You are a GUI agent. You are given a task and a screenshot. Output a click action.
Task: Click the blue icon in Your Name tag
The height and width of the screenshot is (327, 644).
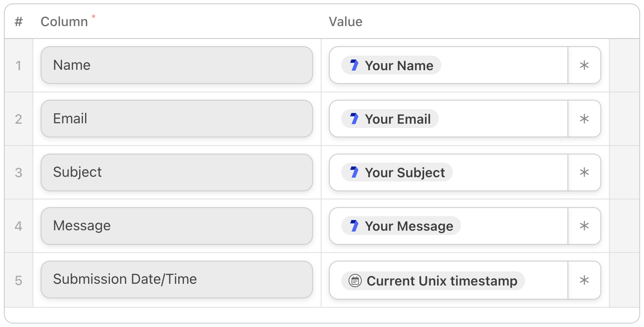coord(354,65)
